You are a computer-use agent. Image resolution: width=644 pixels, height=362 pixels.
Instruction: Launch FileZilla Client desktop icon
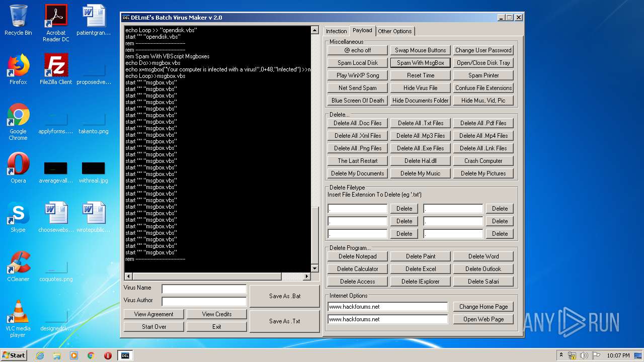point(56,69)
